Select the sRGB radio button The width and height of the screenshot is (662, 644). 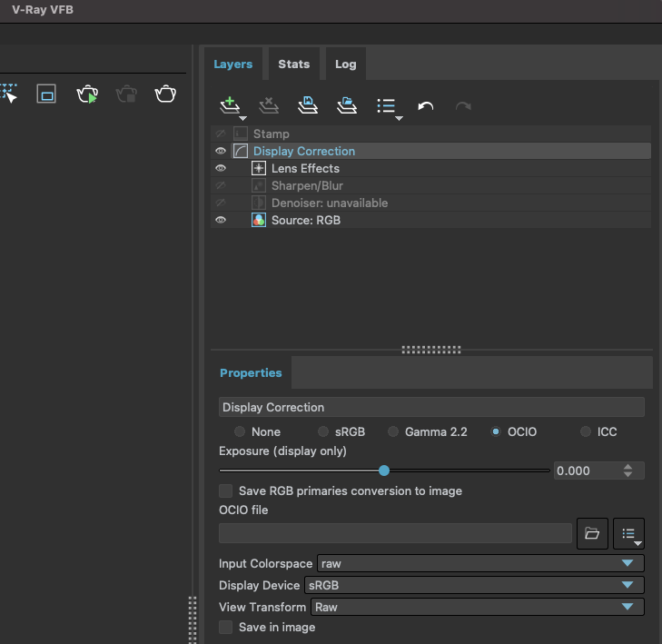click(323, 431)
